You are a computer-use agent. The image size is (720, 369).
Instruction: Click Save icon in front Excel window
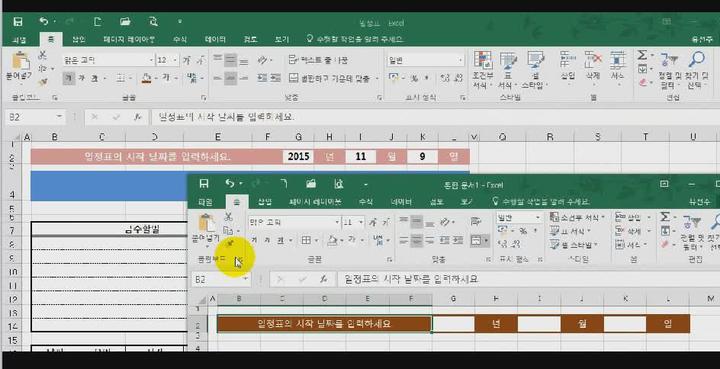(204, 184)
